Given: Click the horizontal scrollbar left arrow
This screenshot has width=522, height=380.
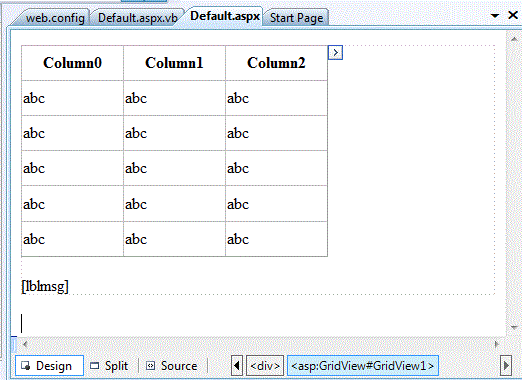Looking at the screenshot, I should pos(25,344).
